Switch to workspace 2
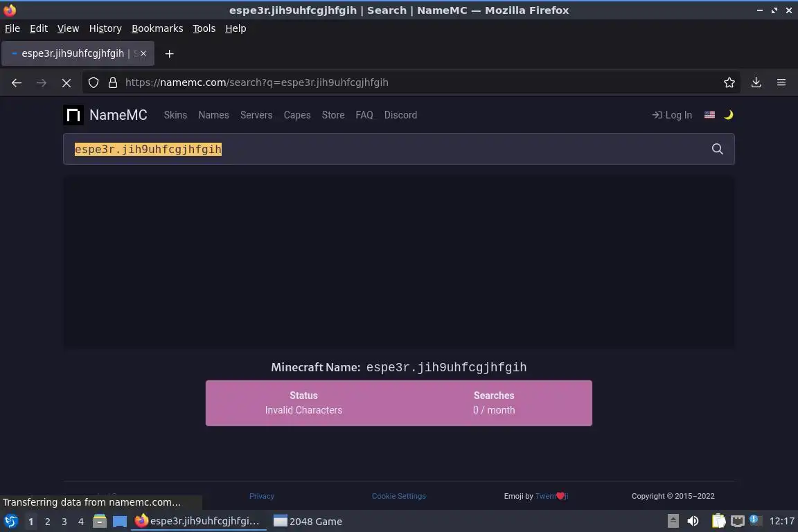 tap(47, 522)
